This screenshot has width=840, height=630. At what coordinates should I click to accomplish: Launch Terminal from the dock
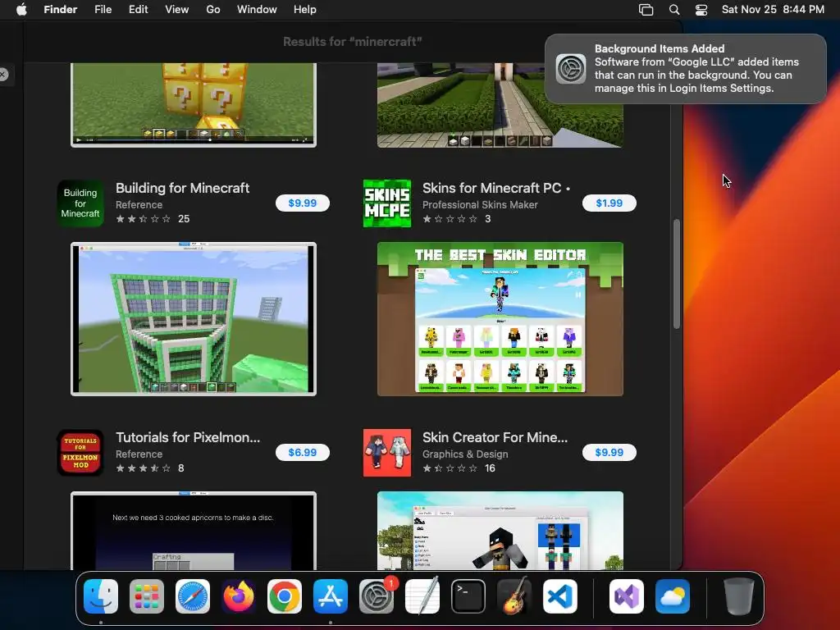468,596
